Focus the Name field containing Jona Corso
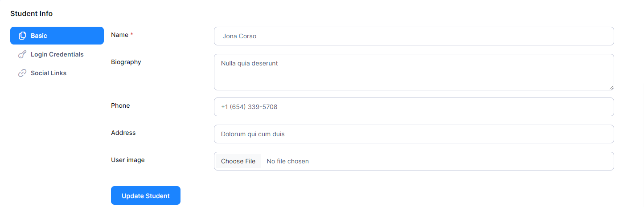Image resolution: width=644 pixels, height=207 pixels. pyautogui.click(x=414, y=36)
